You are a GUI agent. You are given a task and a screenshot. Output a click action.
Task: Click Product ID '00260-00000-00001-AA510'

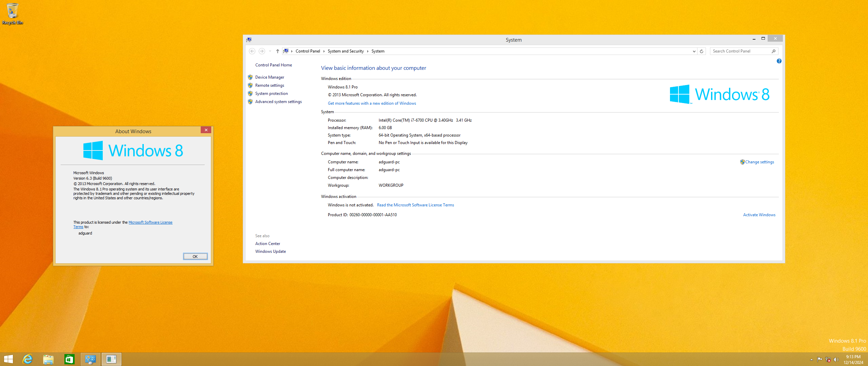[x=373, y=215]
